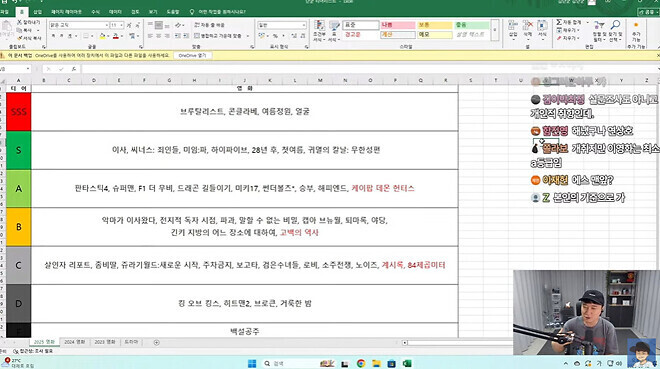Click the Format cells (서식) icon
The height and width of the screenshot is (369, 660).
[x=542, y=25]
